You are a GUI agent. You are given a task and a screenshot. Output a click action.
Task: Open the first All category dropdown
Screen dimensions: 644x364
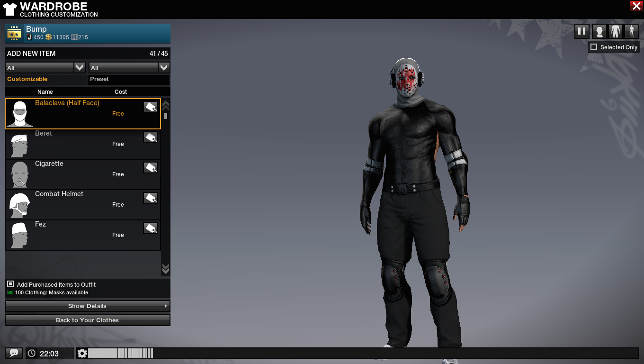45,67
